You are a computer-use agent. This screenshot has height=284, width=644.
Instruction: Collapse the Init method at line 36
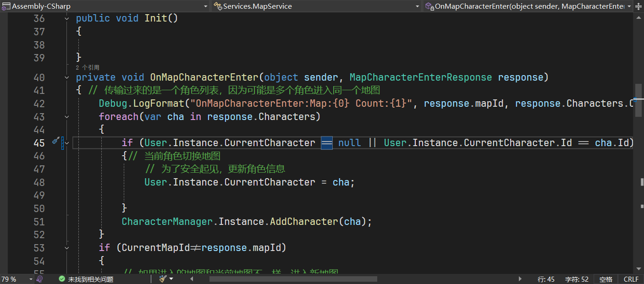[x=67, y=18]
